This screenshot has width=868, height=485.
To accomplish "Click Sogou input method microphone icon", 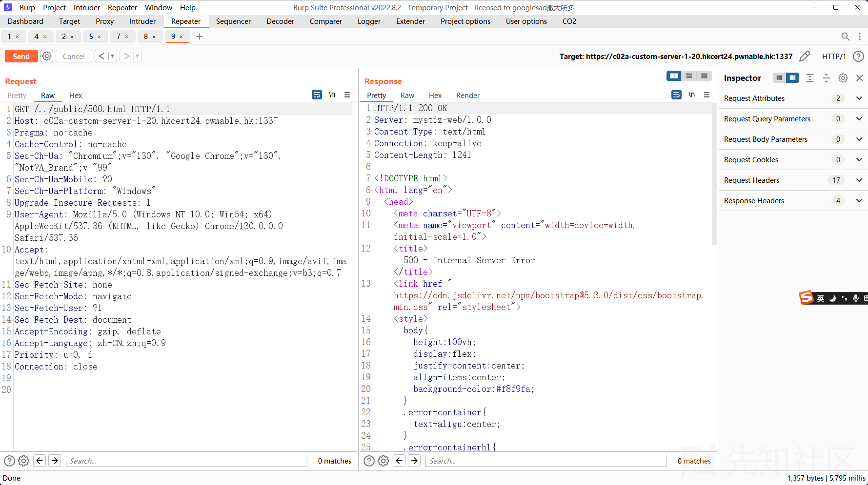I will pyautogui.click(x=855, y=298).
